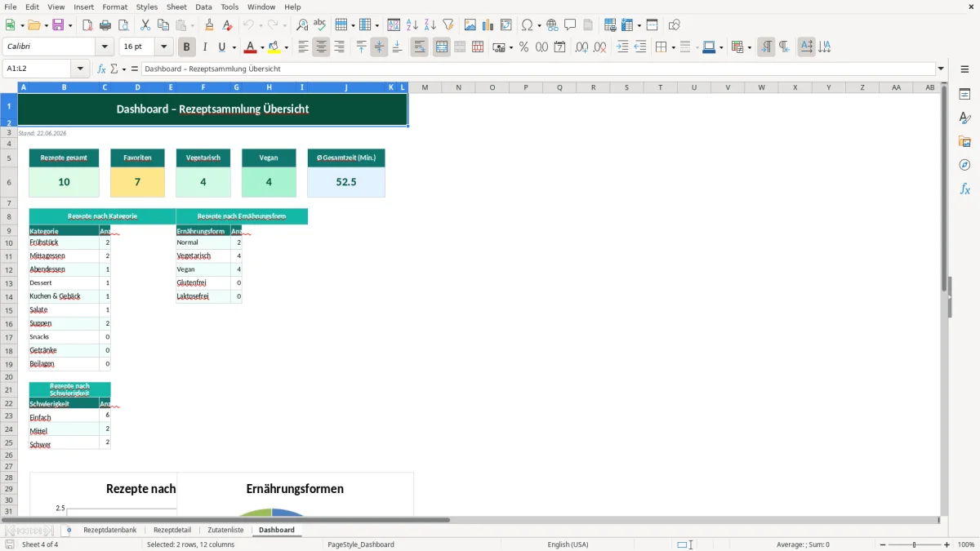
Task: Insert comment icon
Action: click(x=570, y=25)
